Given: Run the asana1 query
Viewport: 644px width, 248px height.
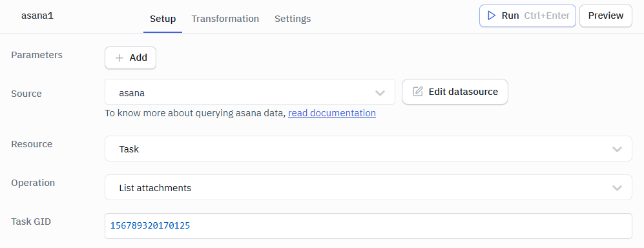Looking at the screenshot, I should click(x=527, y=16).
